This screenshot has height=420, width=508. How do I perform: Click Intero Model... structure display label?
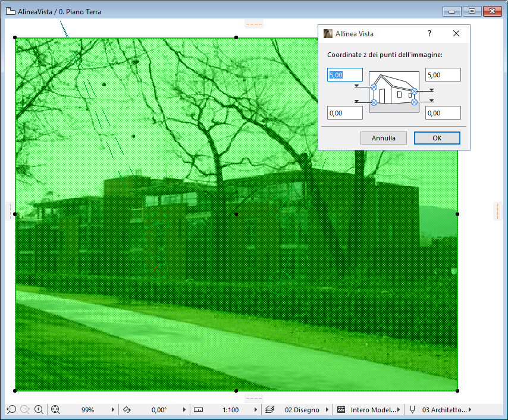tap(373, 410)
